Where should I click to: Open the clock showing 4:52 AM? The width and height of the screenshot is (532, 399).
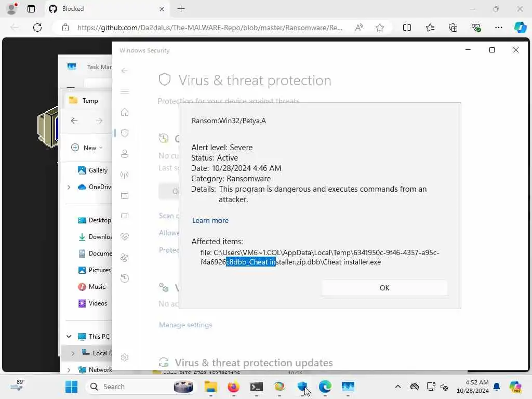click(473, 387)
